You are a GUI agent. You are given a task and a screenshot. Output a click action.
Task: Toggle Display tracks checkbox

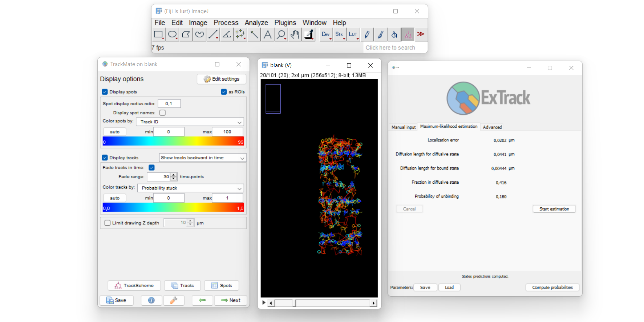(x=105, y=158)
